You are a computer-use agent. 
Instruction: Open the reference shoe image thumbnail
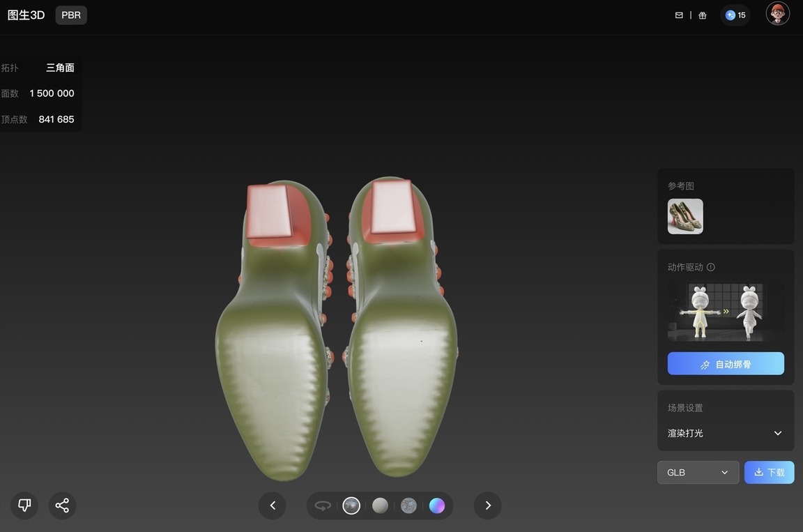coord(685,217)
